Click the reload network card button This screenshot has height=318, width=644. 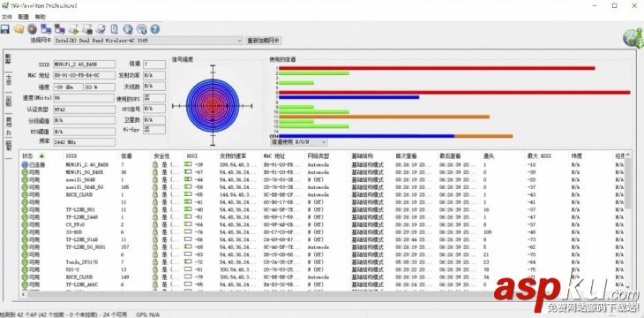[x=264, y=41]
